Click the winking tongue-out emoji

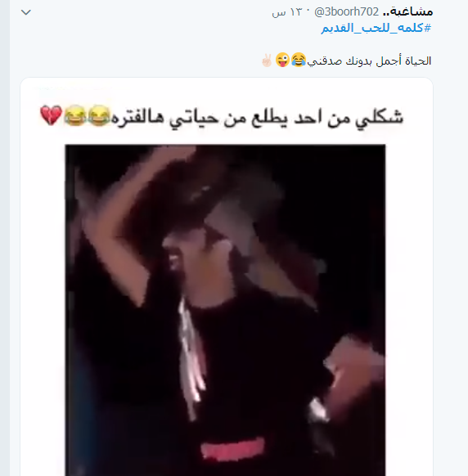tap(282, 60)
